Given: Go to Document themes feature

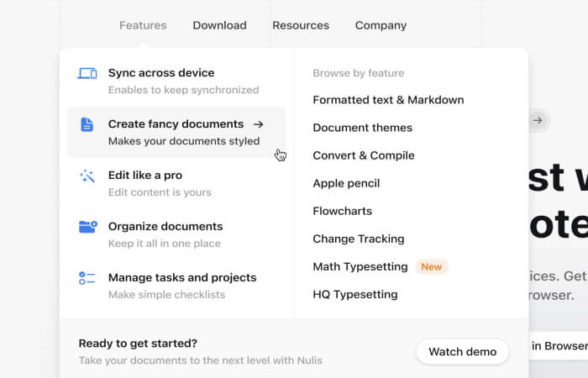Looking at the screenshot, I should tap(363, 128).
